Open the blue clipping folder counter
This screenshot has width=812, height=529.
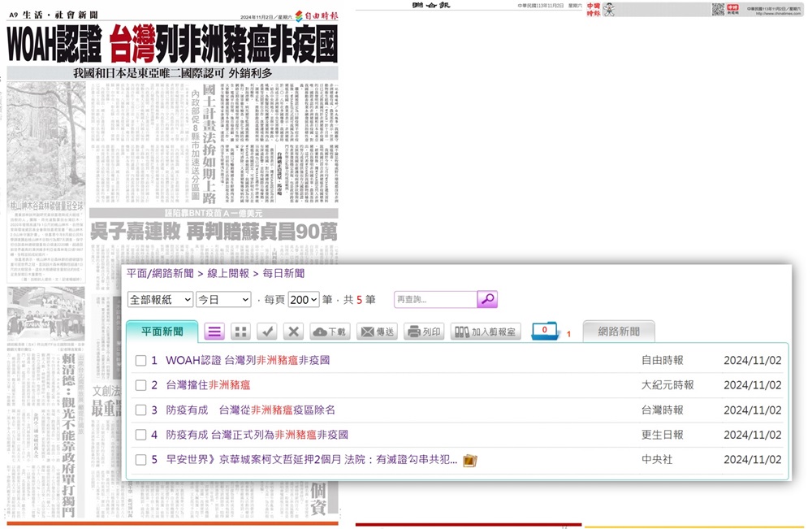coord(544,332)
